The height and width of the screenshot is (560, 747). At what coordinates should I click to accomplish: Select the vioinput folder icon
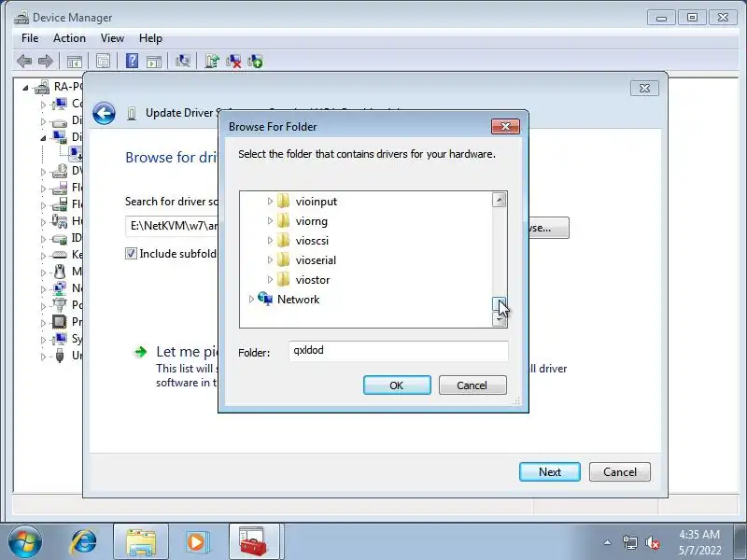(x=283, y=201)
